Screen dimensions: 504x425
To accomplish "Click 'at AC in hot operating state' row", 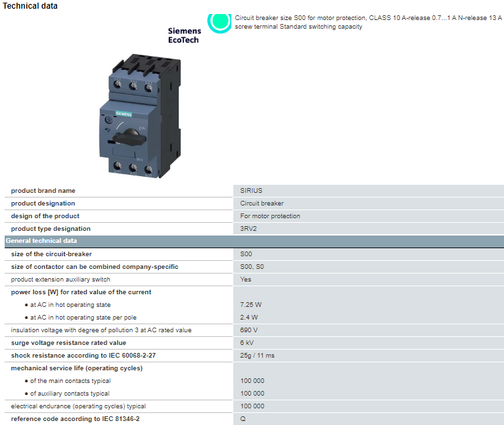I will [x=70, y=305].
